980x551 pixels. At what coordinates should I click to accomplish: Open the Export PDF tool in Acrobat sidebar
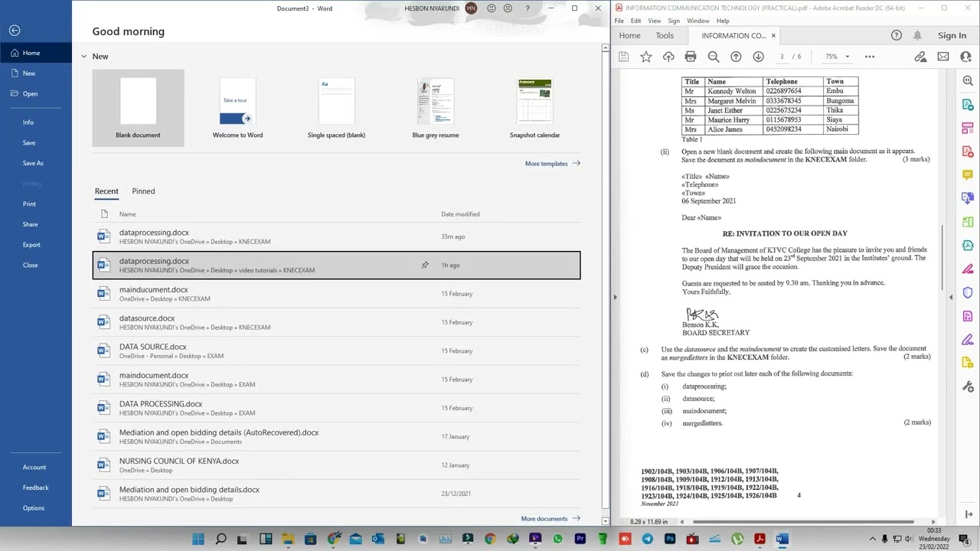(x=968, y=104)
